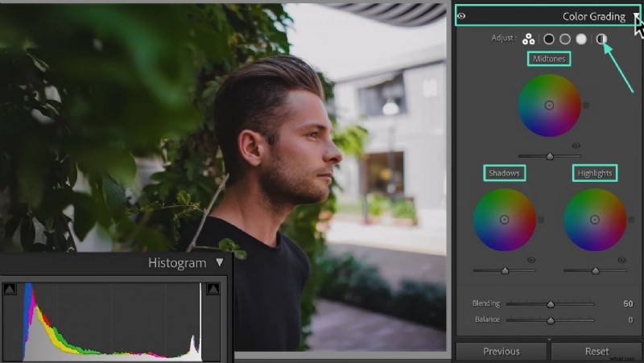Select the Global adjust half-circle icon
644x363 pixels.
(x=601, y=39)
